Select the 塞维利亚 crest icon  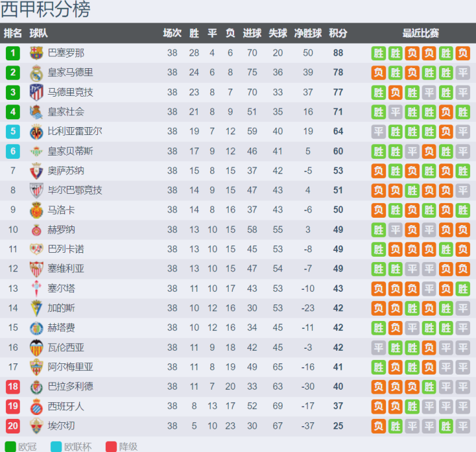click(x=36, y=269)
